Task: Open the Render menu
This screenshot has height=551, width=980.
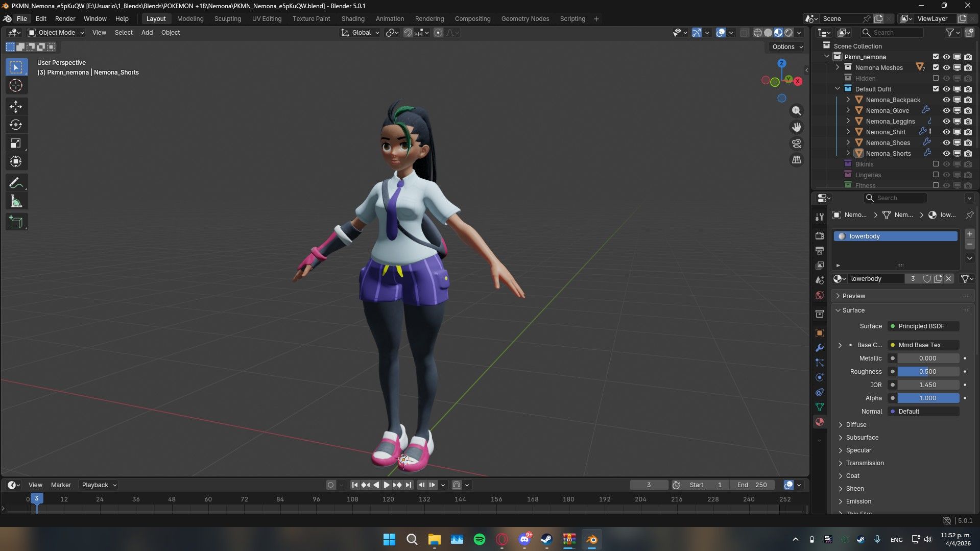Action: [65, 19]
